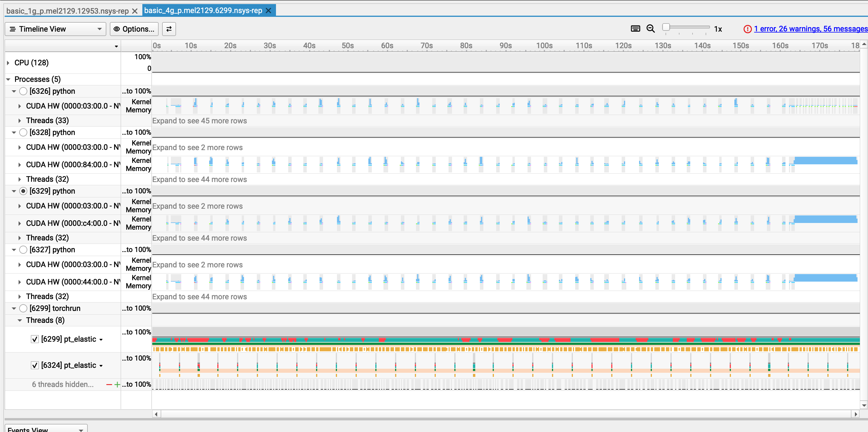Uncheck the [6324] pt_elastic thread checkbox
This screenshot has width=868, height=432.
pos(35,365)
